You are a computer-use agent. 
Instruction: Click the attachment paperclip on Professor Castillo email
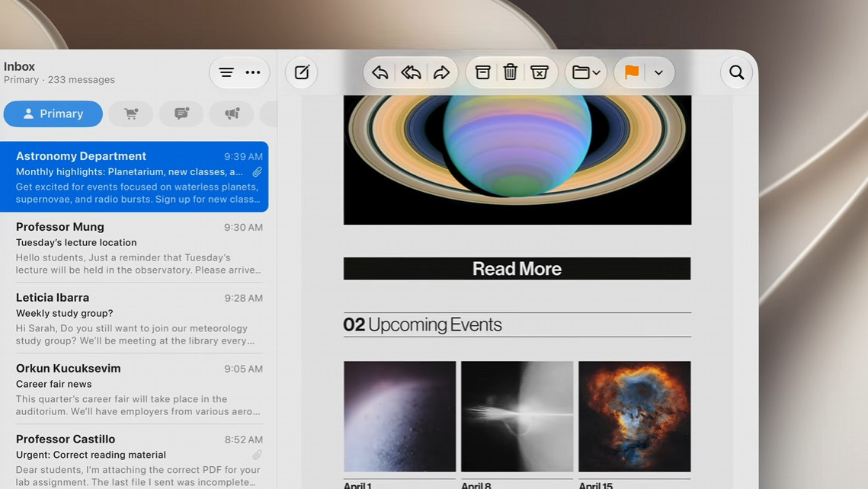click(x=258, y=455)
